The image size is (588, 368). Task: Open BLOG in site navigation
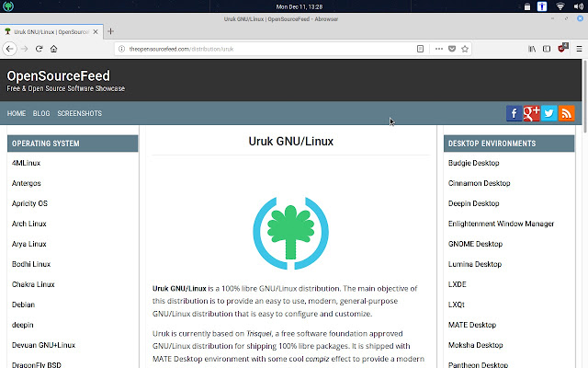click(x=41, y=113)
